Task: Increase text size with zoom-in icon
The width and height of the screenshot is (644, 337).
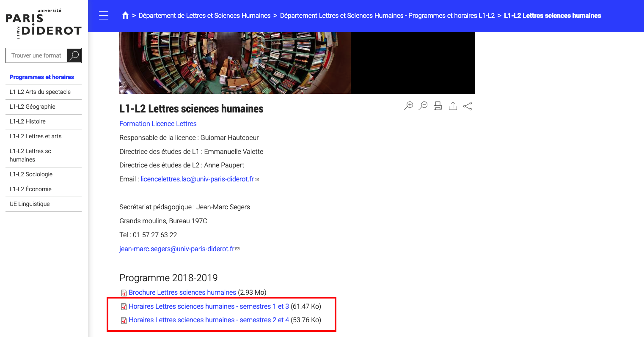Action: click(x=408, y=106)
